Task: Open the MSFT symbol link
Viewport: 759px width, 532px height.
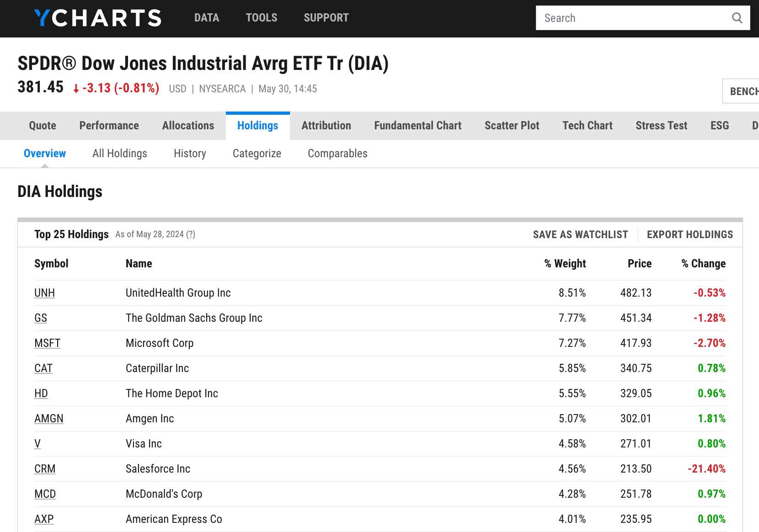Action: pyautogui.click(x=48, y=343)
